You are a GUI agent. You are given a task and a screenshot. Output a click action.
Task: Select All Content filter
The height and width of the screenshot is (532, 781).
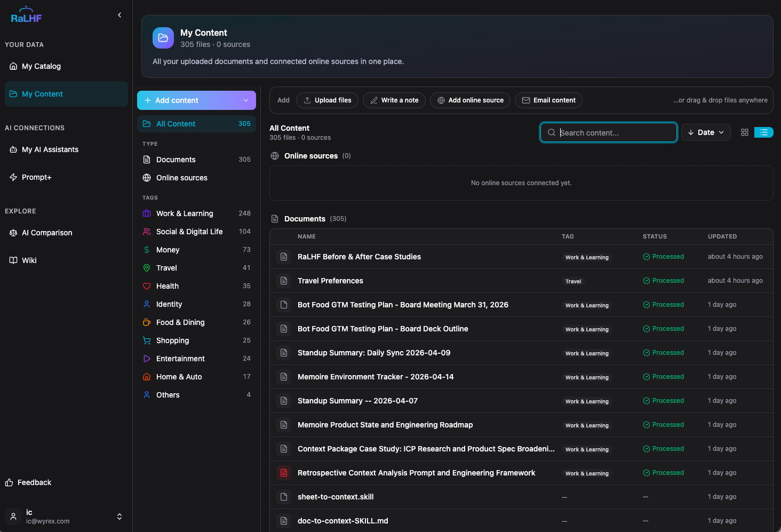tap(196, 124)
